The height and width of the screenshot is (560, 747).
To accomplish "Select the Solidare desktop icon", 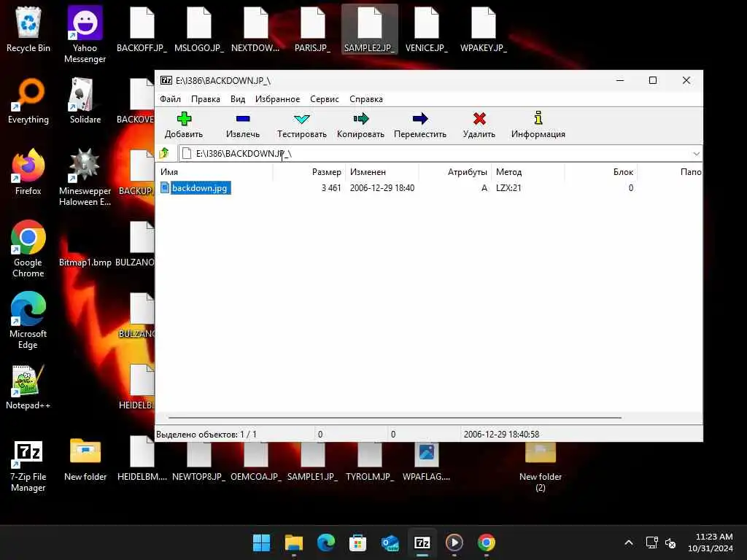I will [x=85, y=101].
